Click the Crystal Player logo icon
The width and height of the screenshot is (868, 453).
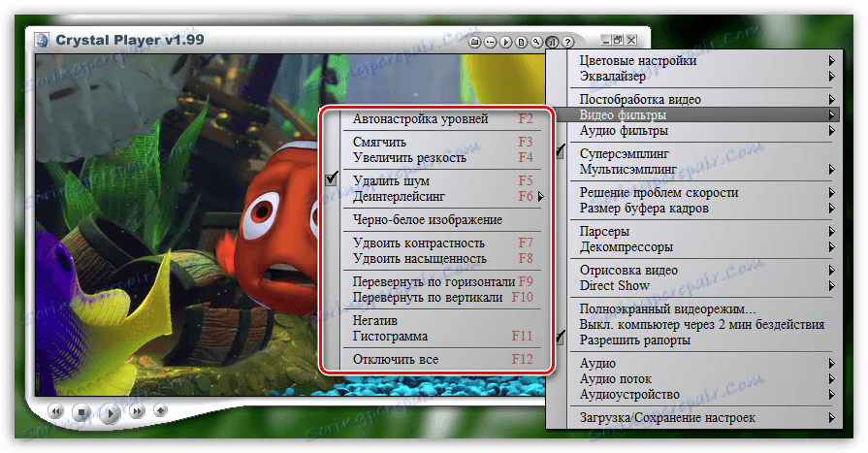click(x=42, y=40)
